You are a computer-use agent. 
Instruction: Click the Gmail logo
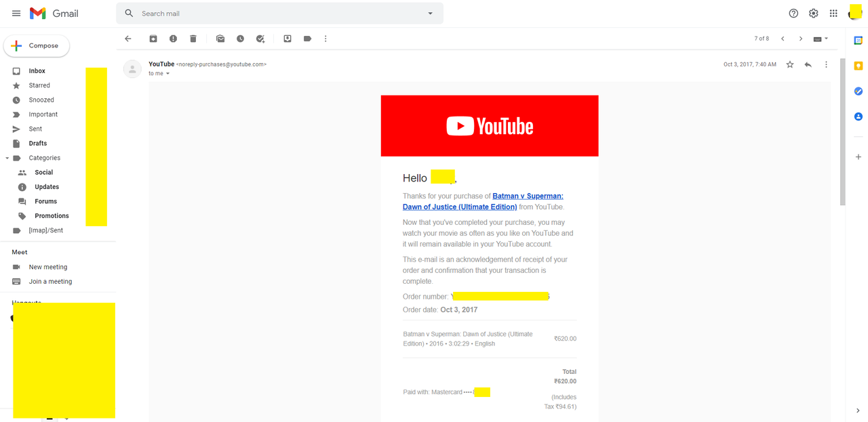54,14
